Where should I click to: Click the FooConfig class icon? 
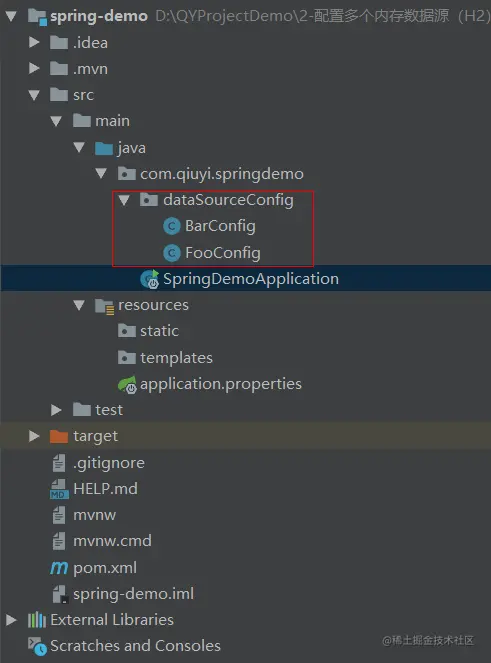172,253
